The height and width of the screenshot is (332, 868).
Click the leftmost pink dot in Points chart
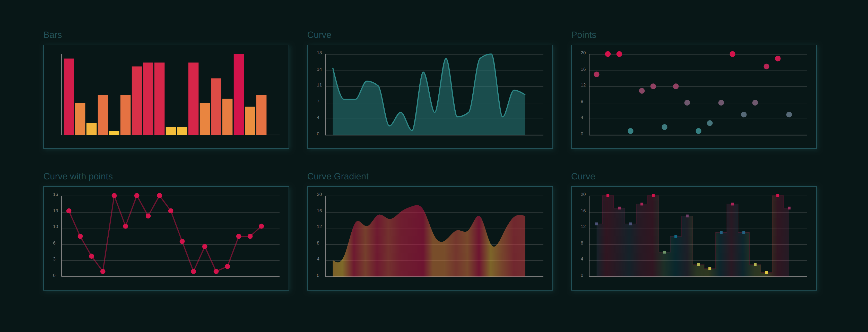pos(596,74)
